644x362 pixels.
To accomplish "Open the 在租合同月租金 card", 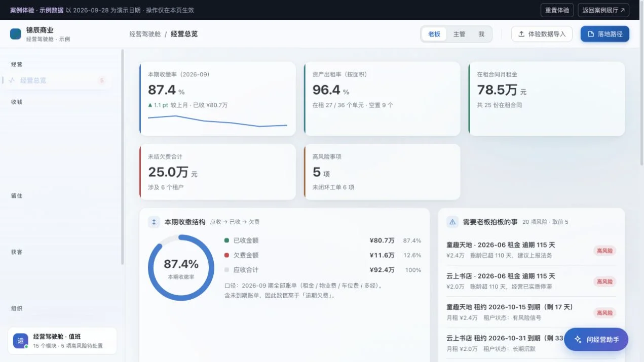I will tap(546, 99).
